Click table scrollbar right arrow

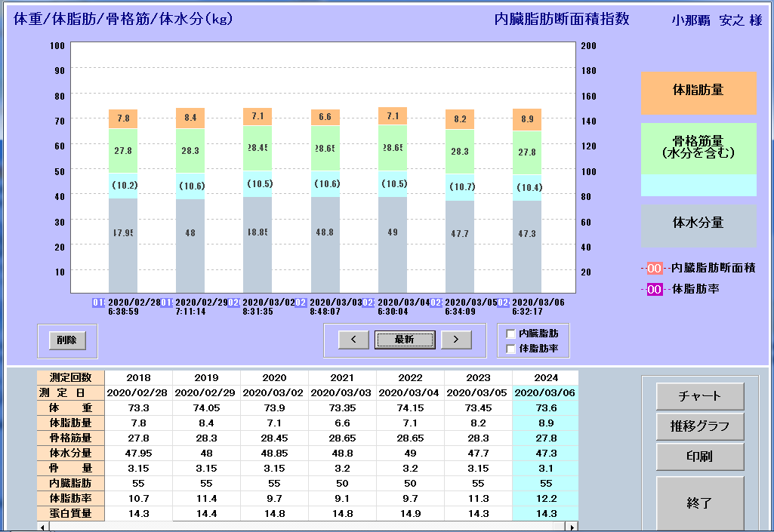coord(572,527)
